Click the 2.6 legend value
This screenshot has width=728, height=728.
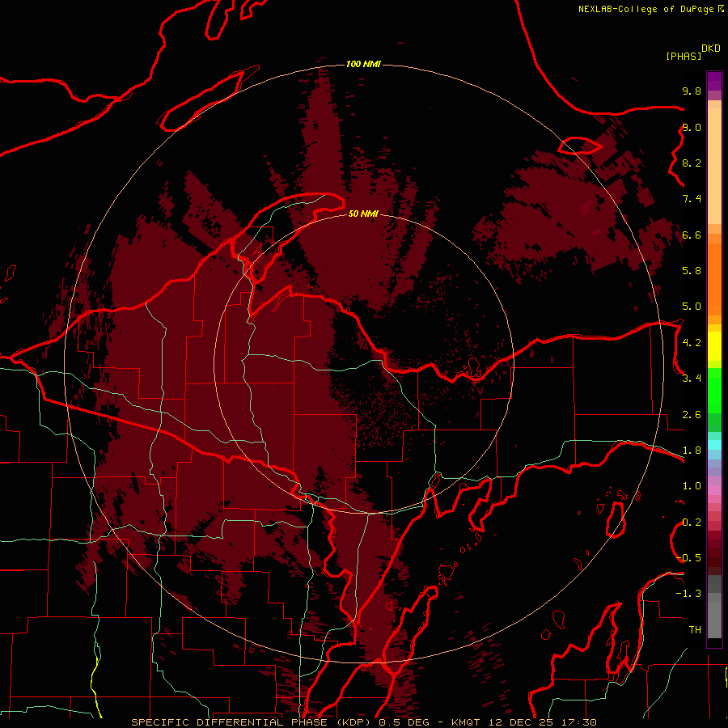point(692,415)
